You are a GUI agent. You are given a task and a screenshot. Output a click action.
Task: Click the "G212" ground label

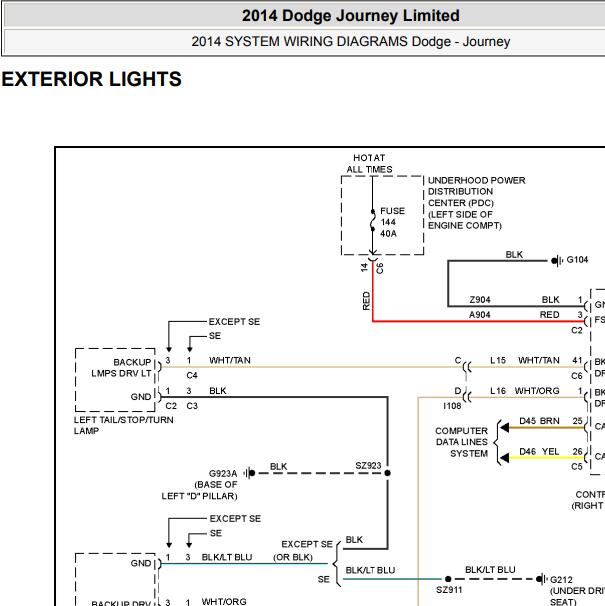561,580
